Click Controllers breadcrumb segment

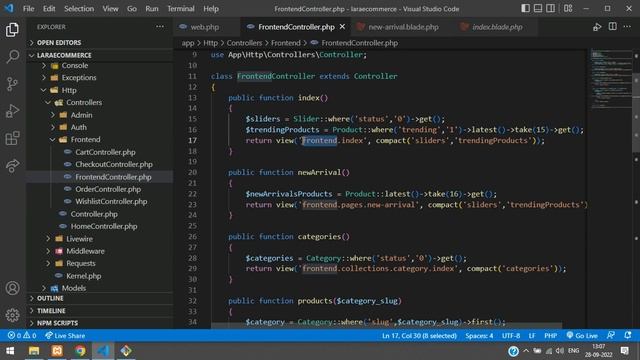[244, 43]
